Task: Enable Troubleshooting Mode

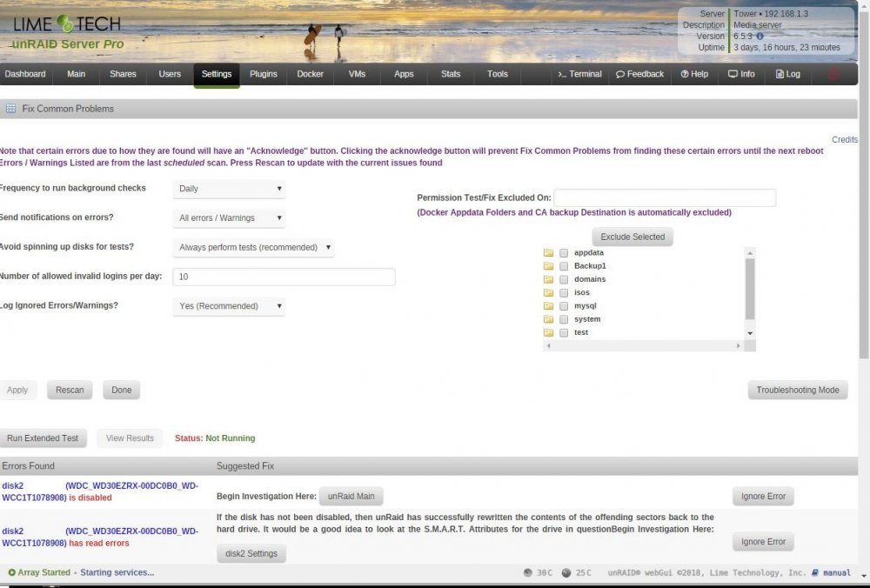Action: (797, 390)
